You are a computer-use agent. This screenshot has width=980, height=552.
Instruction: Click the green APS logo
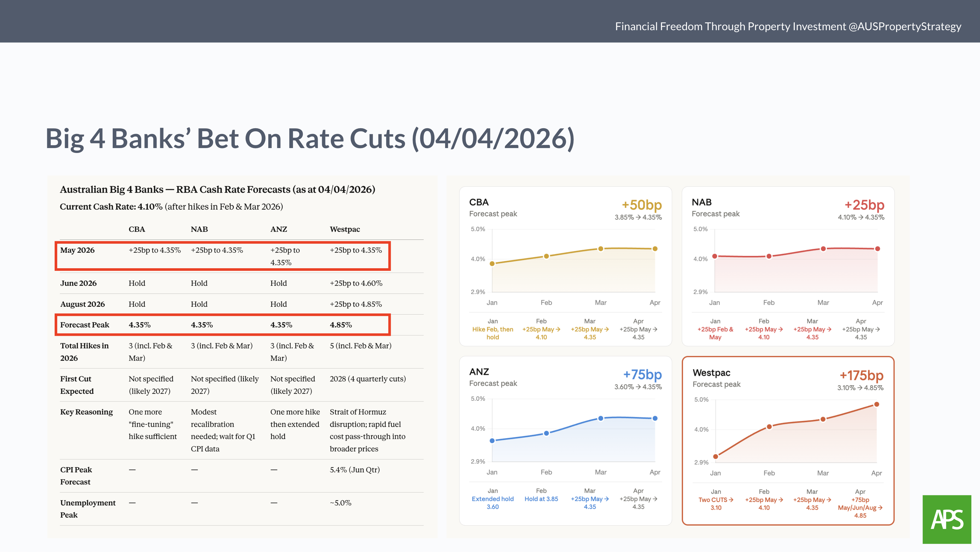point(947,519)
